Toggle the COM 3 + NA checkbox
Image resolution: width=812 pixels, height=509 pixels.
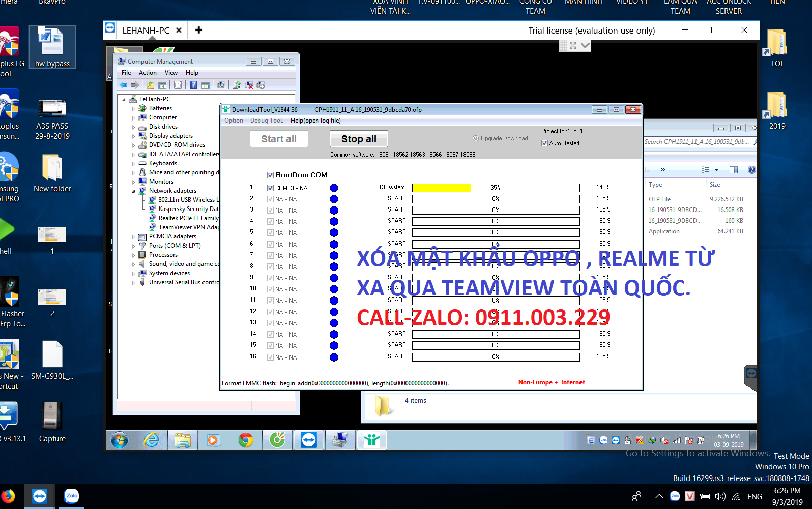point(271,188)
